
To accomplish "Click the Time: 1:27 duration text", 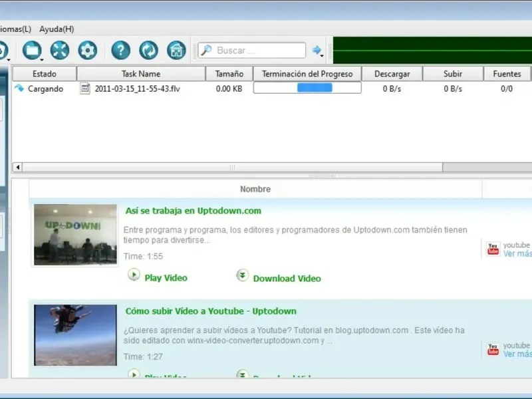I will click(143, 356).
